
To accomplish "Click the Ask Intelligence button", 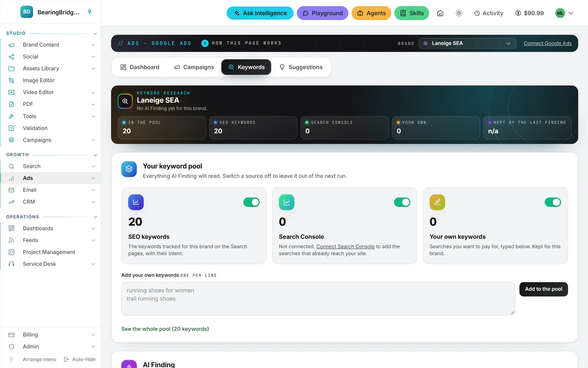I will (260, 13).
